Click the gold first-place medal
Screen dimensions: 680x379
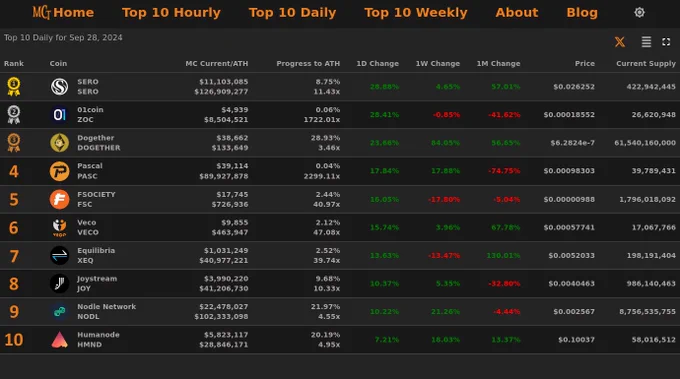click(14, 86)
